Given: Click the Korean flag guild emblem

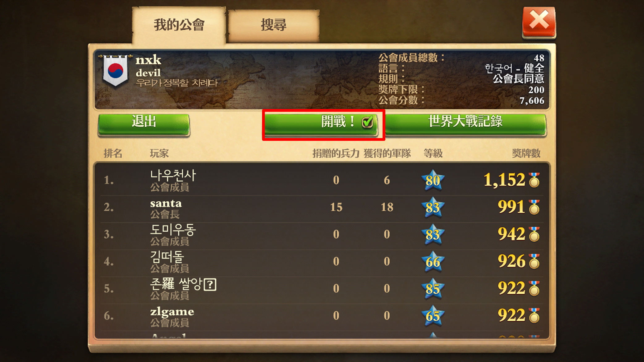Looking at the screenshot, I should coord(116,70).
